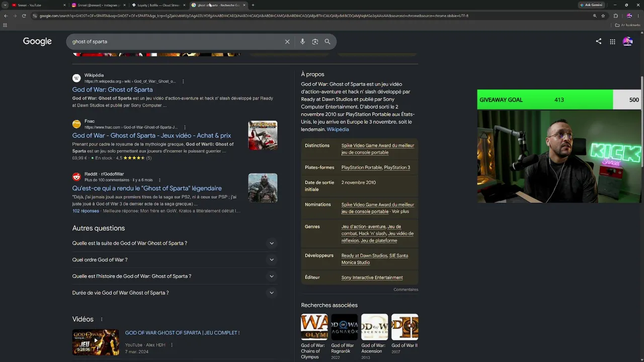Click the Google logo
This screenshot has height=362, width=644.
(37, 42)
